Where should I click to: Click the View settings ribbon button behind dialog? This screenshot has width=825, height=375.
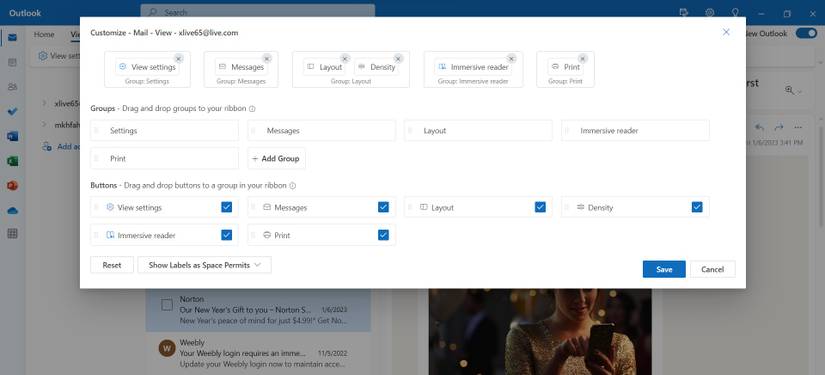tap(59, 55)
